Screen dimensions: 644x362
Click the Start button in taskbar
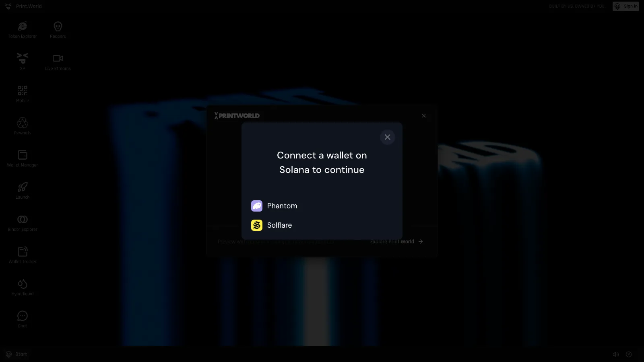click(x=17, y=354)
